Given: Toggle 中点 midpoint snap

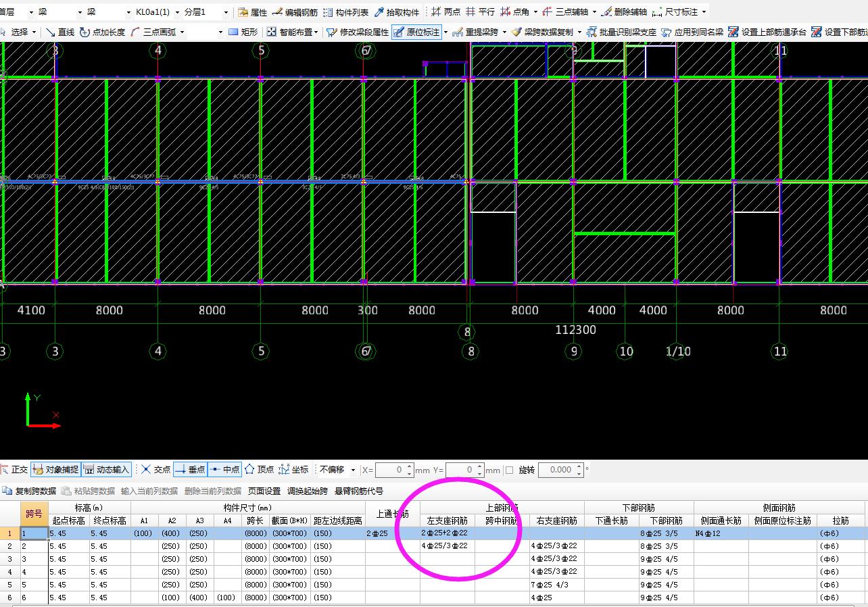Looking at the screenshot, I should tap(224, 469).
